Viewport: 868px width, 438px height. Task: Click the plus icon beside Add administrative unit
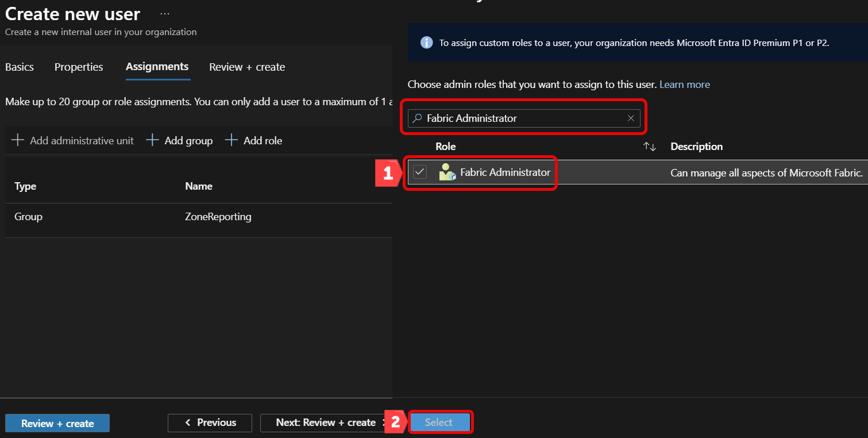(18, 140)
